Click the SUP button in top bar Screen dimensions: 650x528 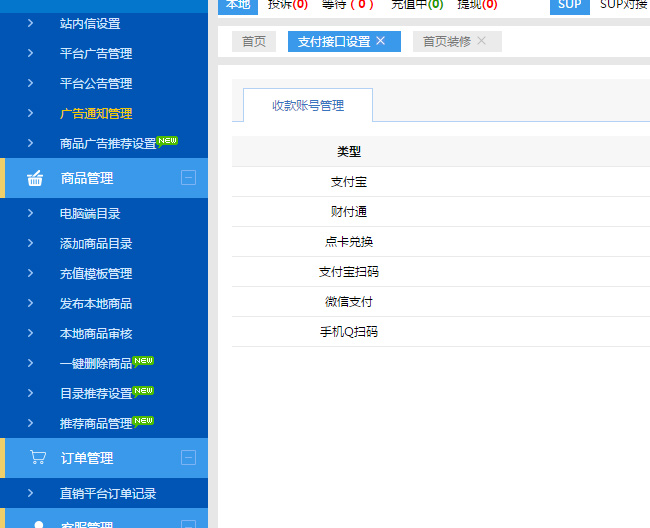pyautogui.click(x=569, y=5)
